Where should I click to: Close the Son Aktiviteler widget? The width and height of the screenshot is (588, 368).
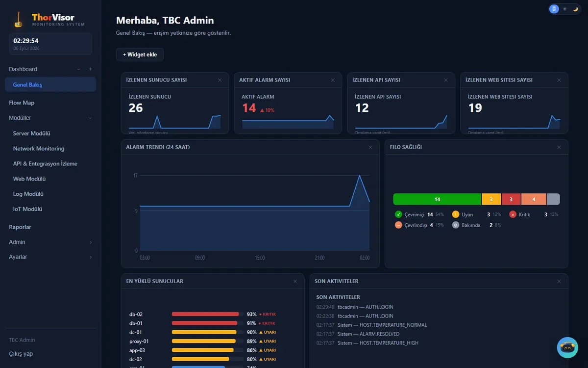[559, 281]
